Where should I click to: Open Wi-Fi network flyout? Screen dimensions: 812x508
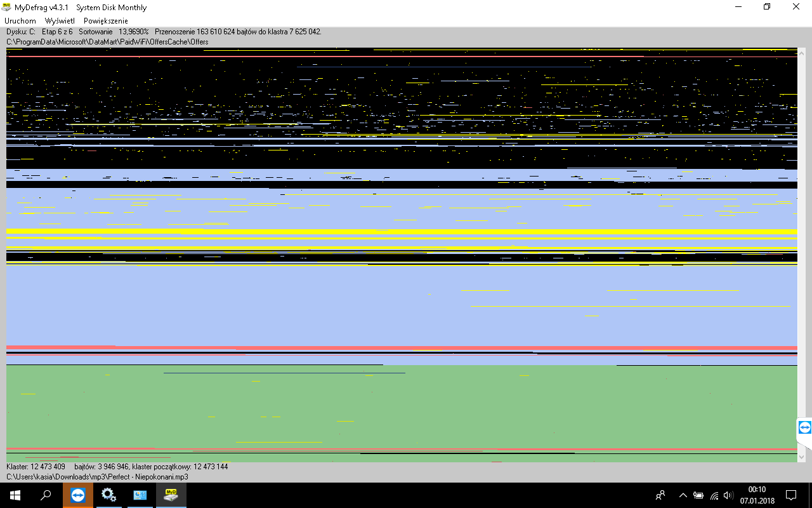[714, 495]
